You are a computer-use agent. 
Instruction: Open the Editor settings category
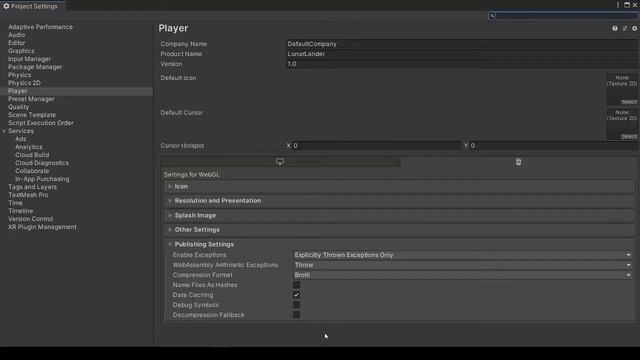pyautogui.click(x=17, y=43)
